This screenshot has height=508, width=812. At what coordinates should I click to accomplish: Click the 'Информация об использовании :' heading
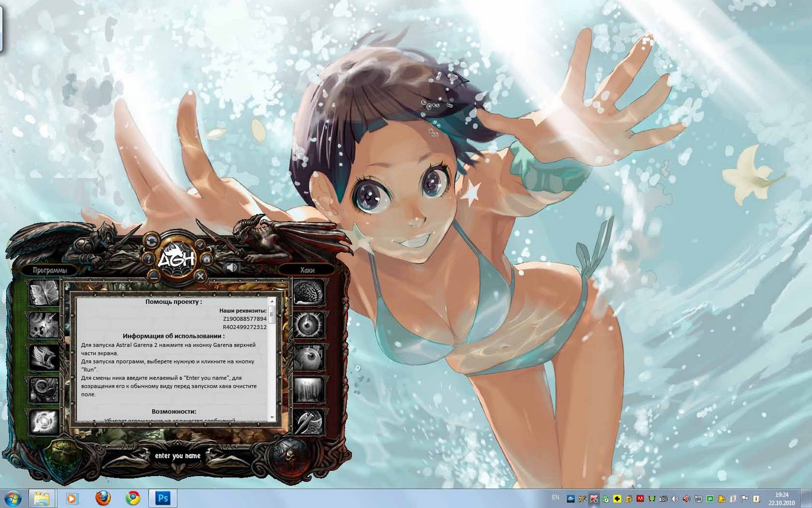point(174,336)
